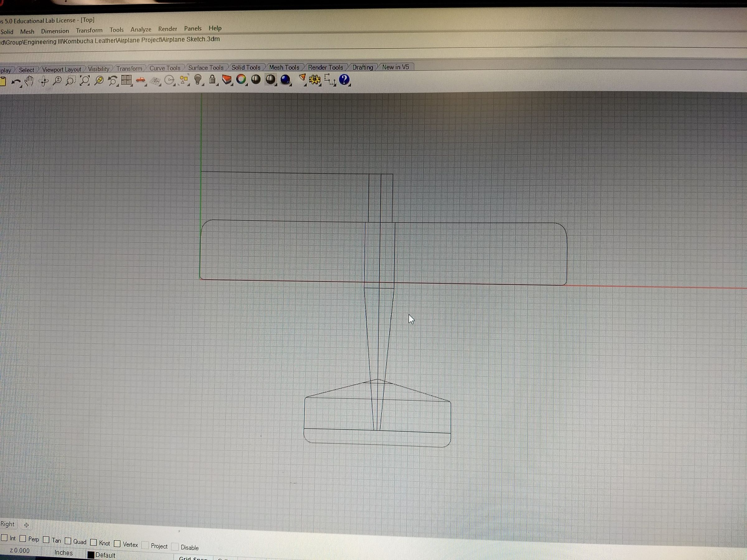Viewport: 747px width, 560px height.
Task: Click the color wheel icon
Action: pyautogui.click(x=241, y=79)
